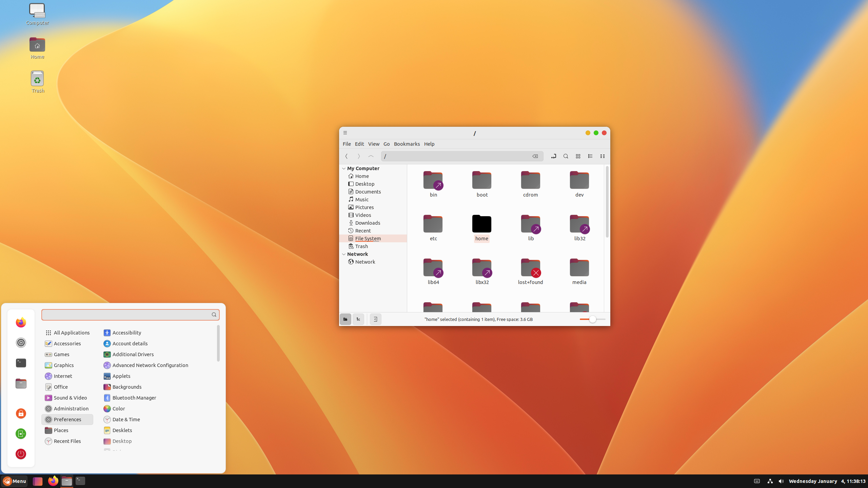This screenshot has width=868, height=488.
Task: Click the panel clock and date
Action: [x=827, y=481]
